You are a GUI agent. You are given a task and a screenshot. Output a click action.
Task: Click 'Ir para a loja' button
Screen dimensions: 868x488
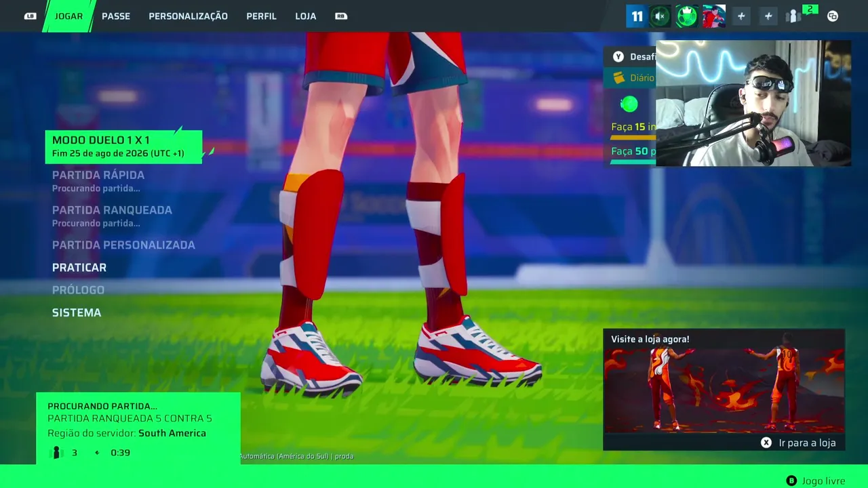coord(807,443)
